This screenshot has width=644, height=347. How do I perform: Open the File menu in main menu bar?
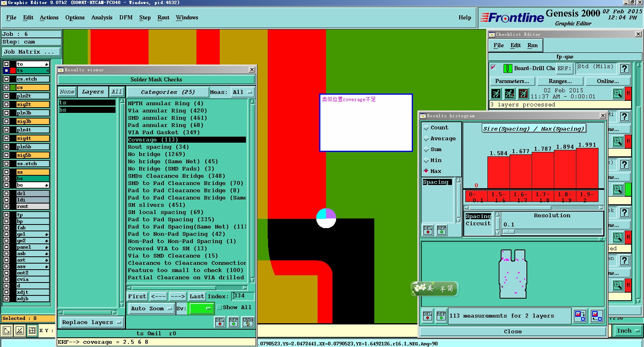(x=11, y=18)
